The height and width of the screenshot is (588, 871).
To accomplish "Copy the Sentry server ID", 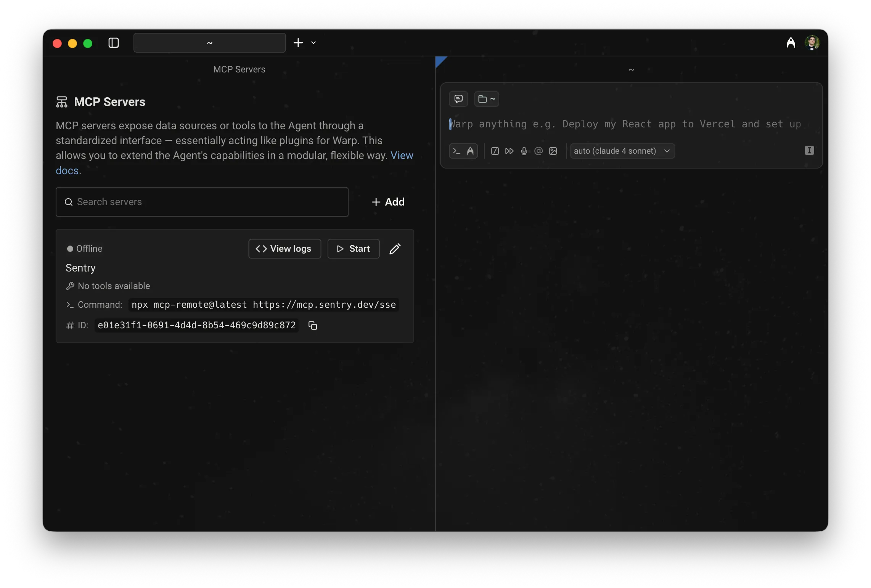I will [x=313, y=325].
